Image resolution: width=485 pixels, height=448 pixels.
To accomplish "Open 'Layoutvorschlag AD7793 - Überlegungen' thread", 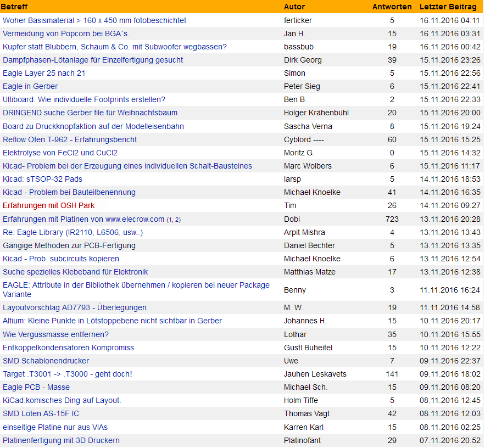I will [75, 307].
